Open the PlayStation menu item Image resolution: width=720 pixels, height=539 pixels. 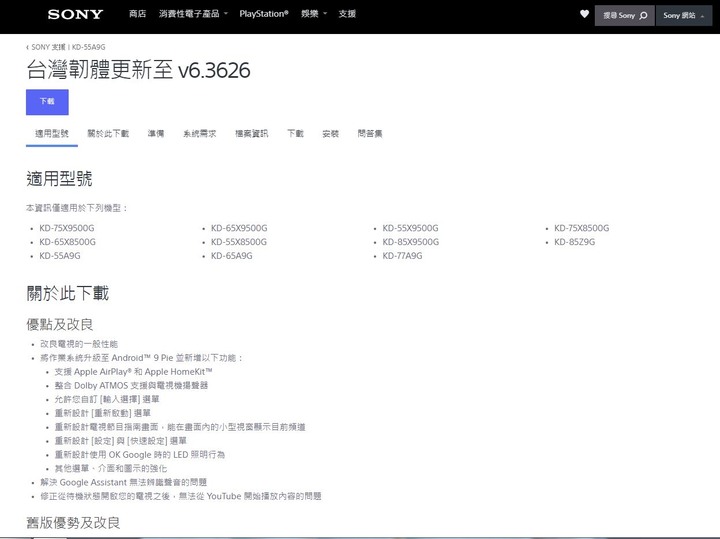click(264, 14)
